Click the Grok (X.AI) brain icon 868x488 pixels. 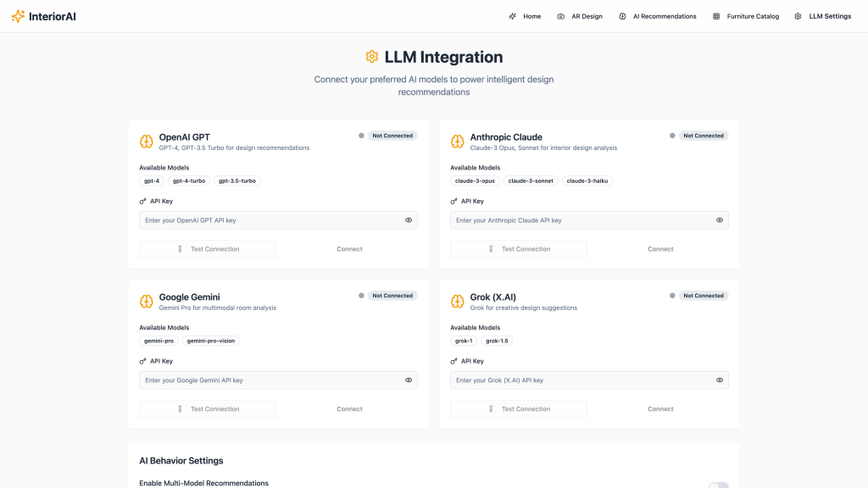[457, 302]
